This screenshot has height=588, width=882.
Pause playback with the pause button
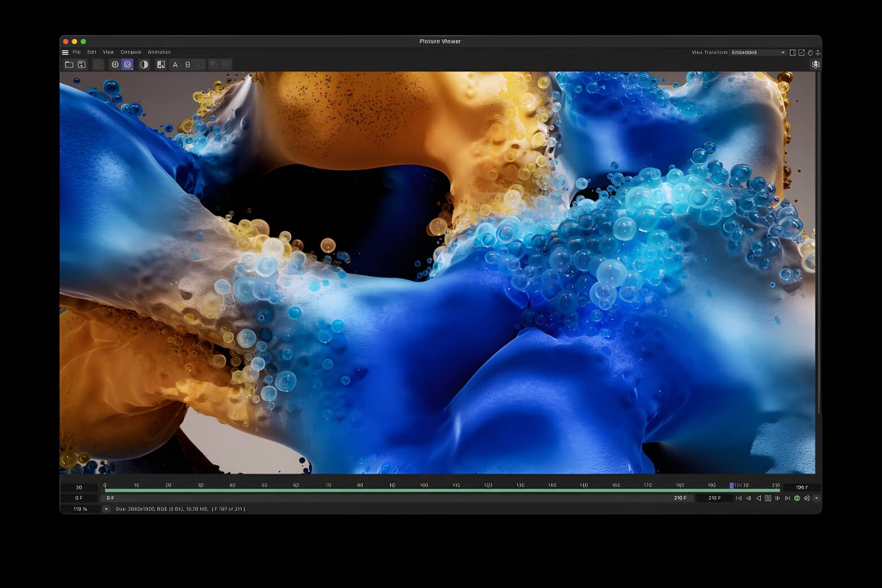tap(768, 498)
